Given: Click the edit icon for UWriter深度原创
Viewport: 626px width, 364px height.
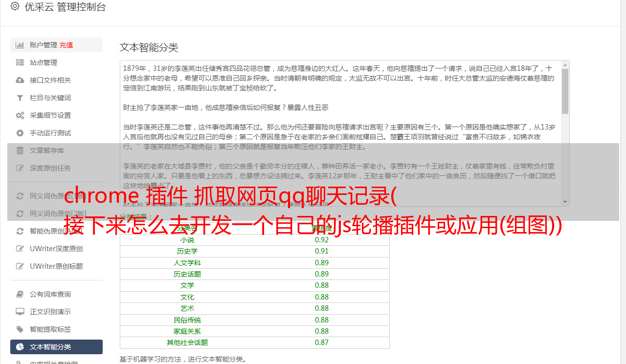Looking at the screenshot, I should 20,249.
